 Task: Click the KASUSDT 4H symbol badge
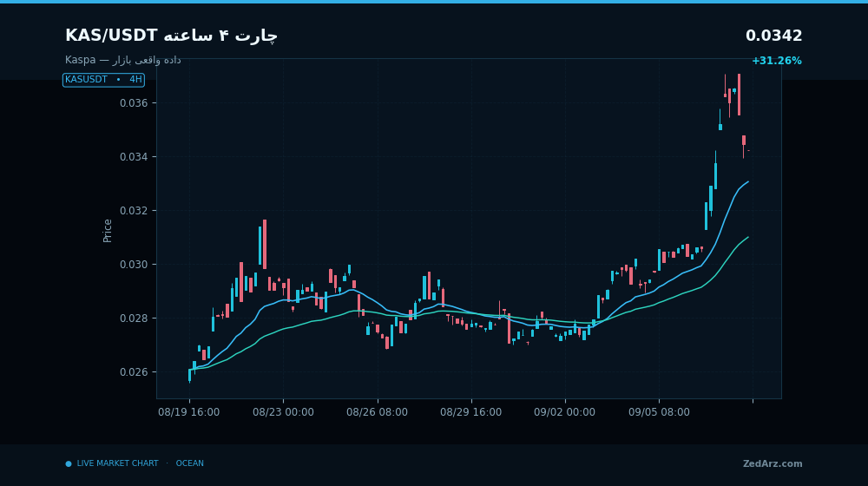103,80
